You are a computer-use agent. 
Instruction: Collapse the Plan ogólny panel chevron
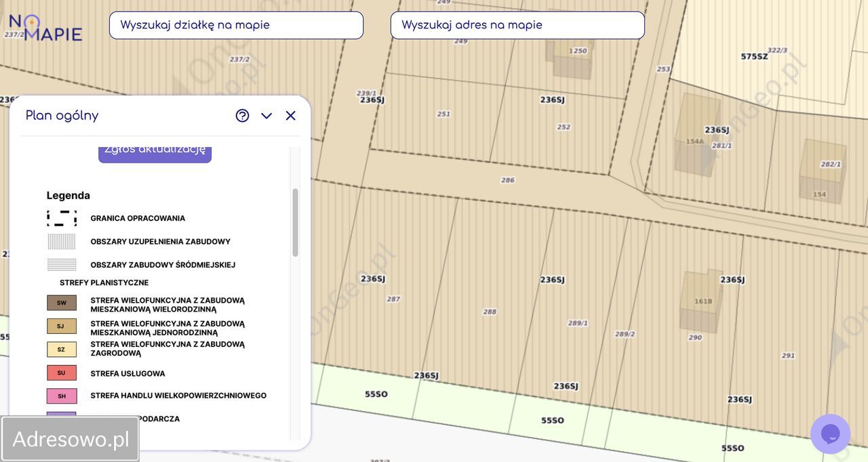pyautogui.click(x=267, y=116)
